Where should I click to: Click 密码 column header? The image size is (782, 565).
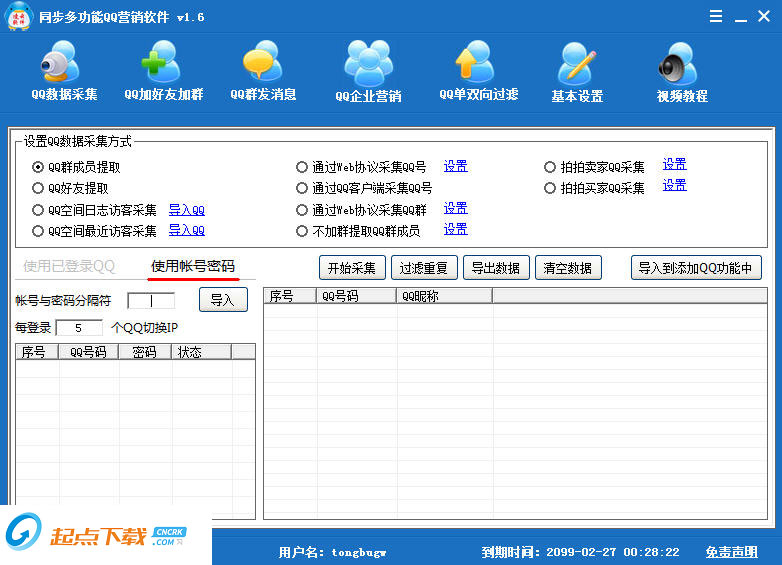145,352
